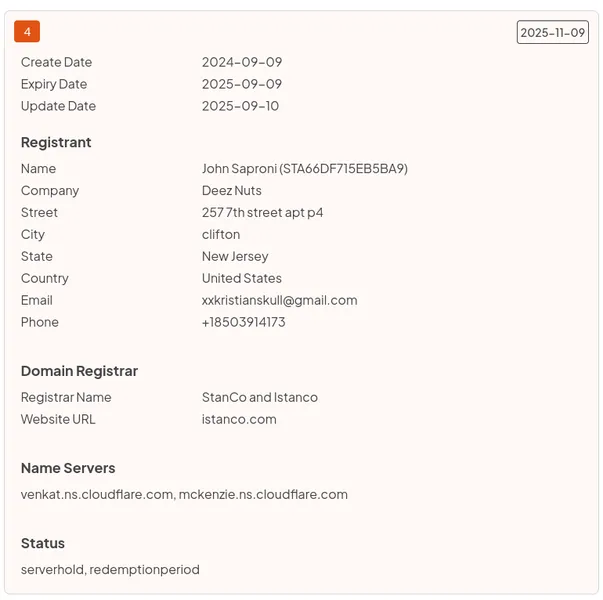Select registrar value StanCo and Istanco

[x=260, y=397]
